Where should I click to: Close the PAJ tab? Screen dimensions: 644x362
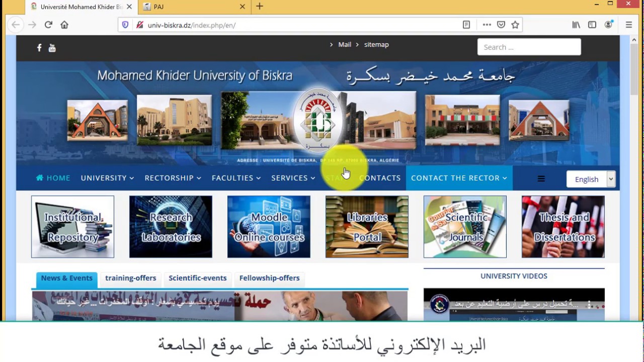pos(242,7)
